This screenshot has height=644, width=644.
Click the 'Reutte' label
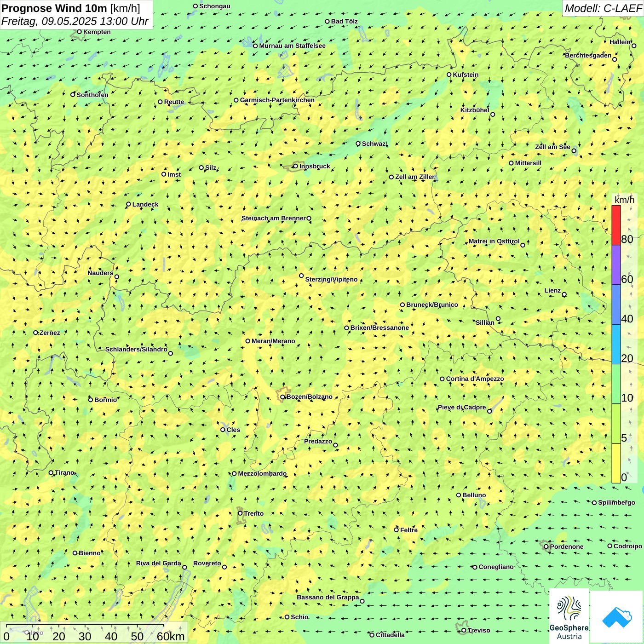click(174, 102)
